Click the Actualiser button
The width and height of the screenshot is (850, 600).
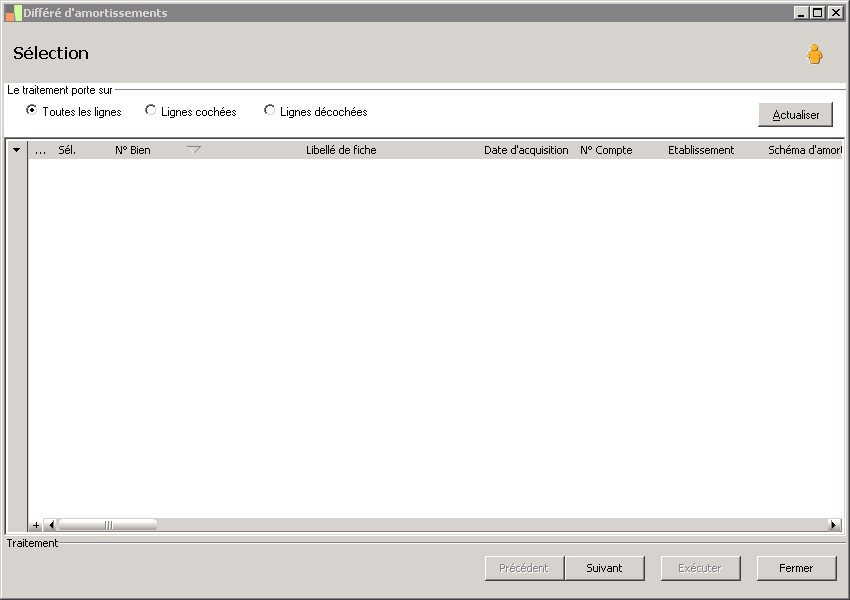pyautogui.click(x=795, y=115)
